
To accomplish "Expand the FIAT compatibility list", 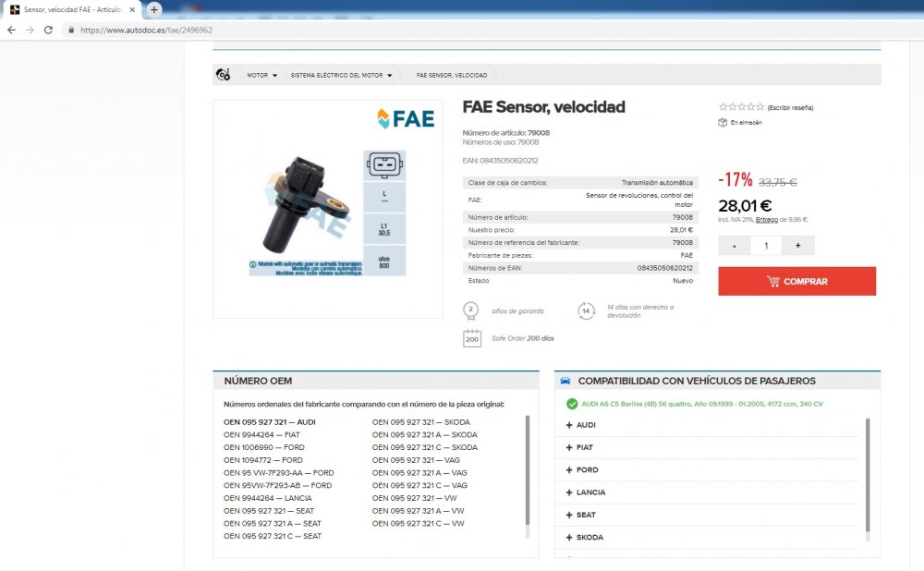I will coord(579,447).
